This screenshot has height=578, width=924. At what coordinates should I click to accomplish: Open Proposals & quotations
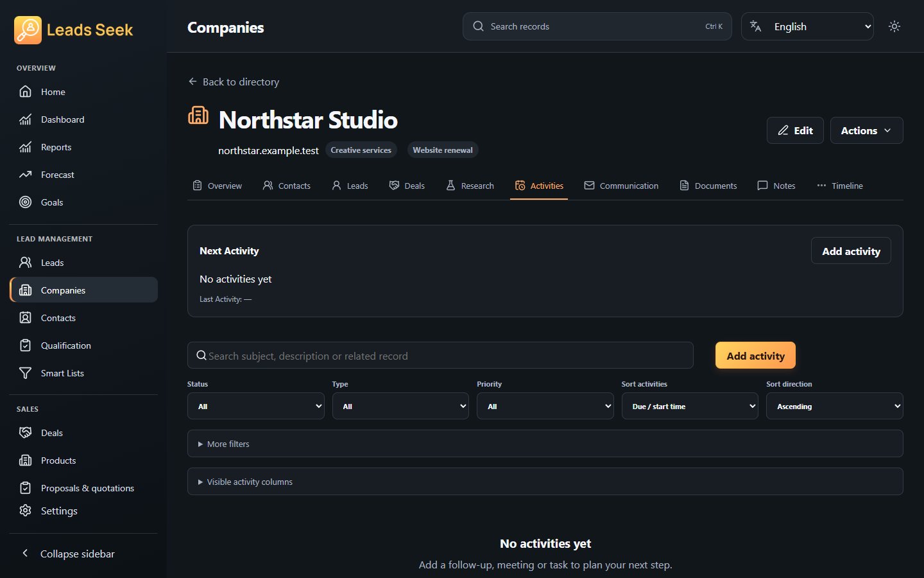(83, 488)
